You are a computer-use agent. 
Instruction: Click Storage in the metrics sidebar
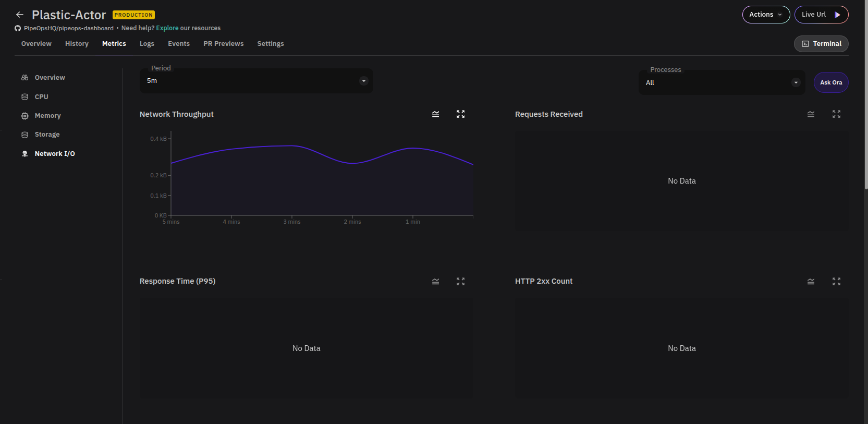(x=47, y=135)
